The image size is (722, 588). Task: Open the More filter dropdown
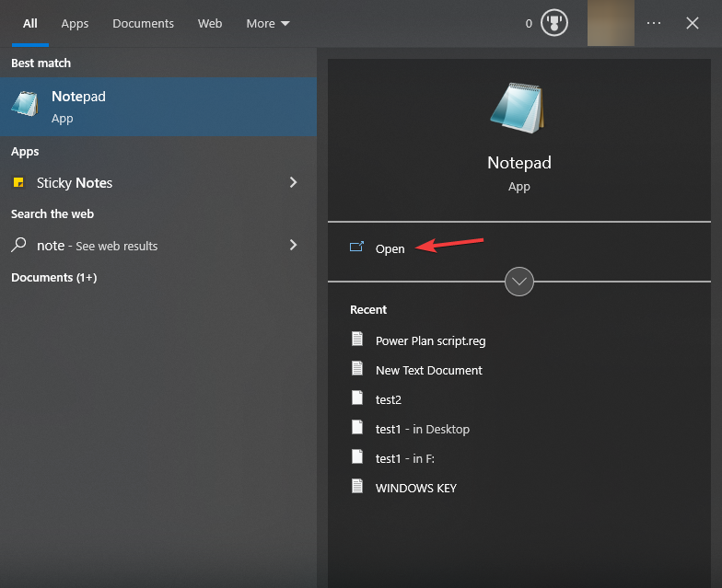[268, 24]
